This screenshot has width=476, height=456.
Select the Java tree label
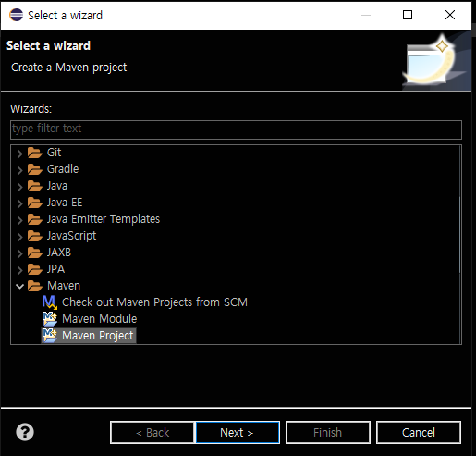[57, 186]
